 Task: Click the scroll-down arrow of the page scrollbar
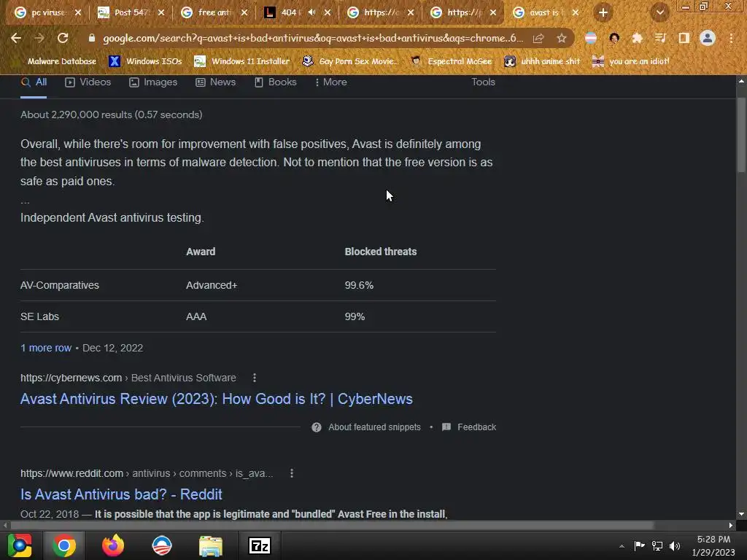pyautogui.click(x=741, y=514)
